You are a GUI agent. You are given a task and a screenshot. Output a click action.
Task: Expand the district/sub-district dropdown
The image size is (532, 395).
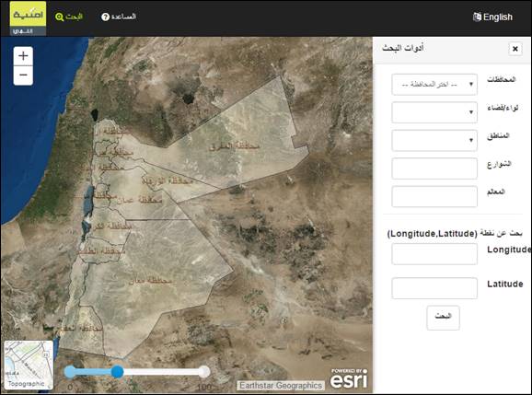434,112
